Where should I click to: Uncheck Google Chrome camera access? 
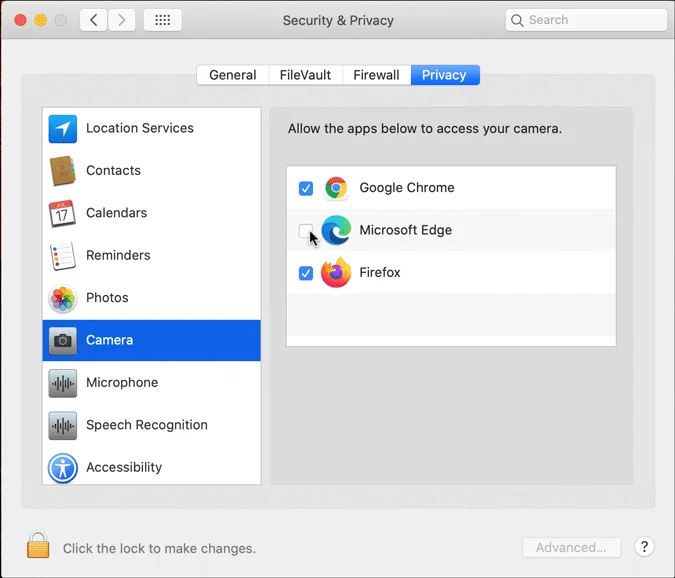click(x=306, y=188)
